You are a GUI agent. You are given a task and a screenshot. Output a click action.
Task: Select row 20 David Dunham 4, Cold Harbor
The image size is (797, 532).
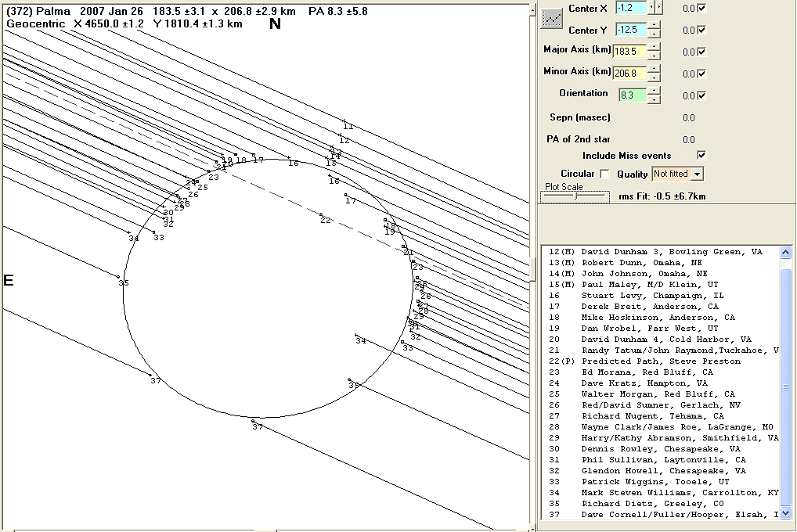660,339
